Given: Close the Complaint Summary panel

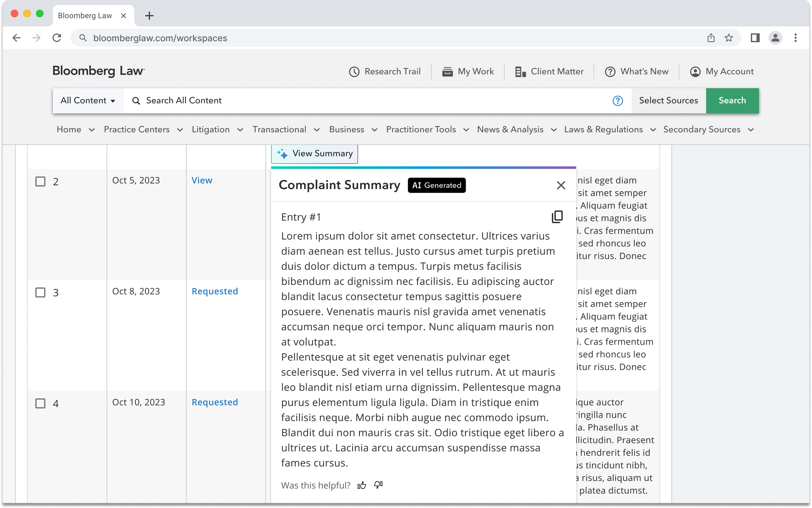Looking at the screenshot, I should point(560,185).
